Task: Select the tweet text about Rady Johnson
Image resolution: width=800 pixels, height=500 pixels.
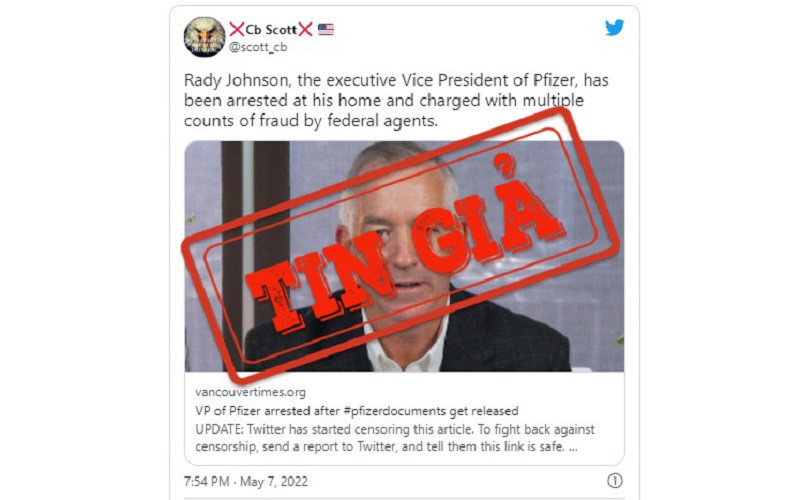Action: coord(396,101)
